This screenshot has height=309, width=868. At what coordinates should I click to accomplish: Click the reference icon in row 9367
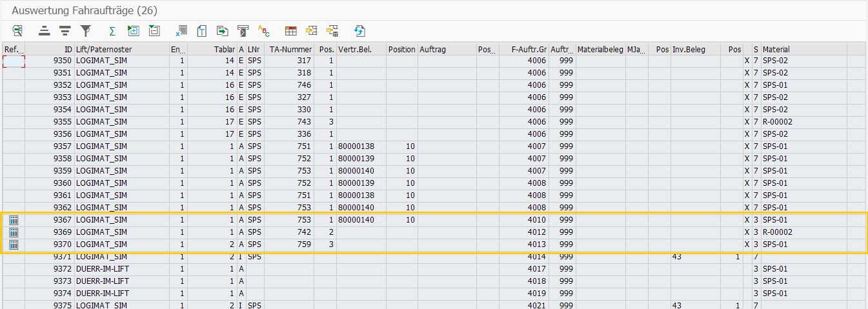[x=14, y=220]
